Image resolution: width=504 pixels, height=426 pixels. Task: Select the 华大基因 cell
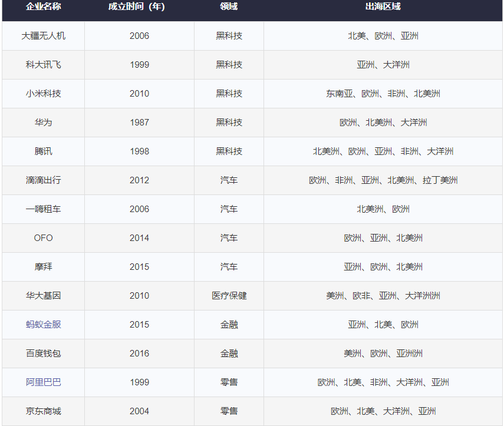click(44, 296)
